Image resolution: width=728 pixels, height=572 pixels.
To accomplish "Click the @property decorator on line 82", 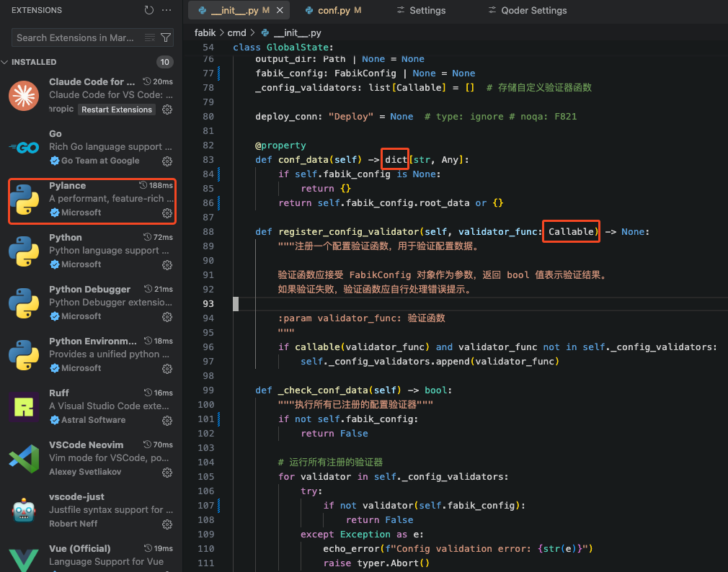I will pos(280,146).
